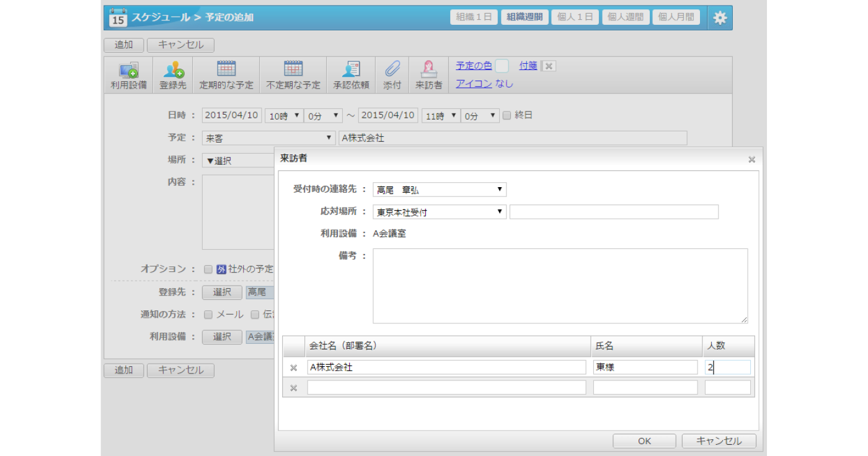Open the start minute 0分 dropdown
This screenshot has height=456, width=868.
[324, 116]
